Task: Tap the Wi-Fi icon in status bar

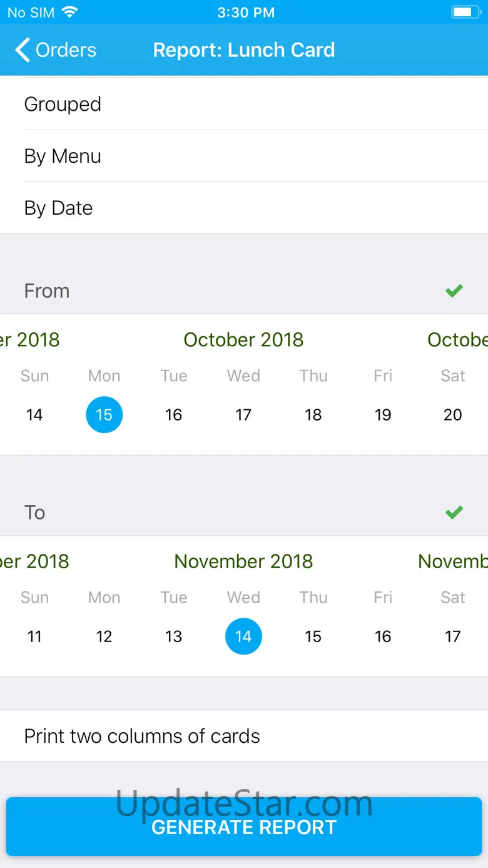Action: coord(70,12)
